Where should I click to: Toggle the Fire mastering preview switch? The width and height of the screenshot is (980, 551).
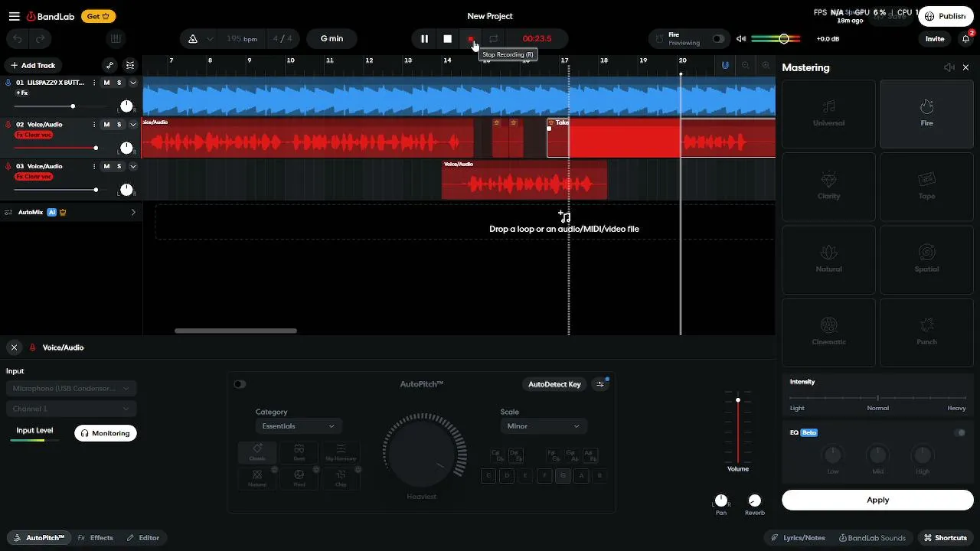coord(718,39)
